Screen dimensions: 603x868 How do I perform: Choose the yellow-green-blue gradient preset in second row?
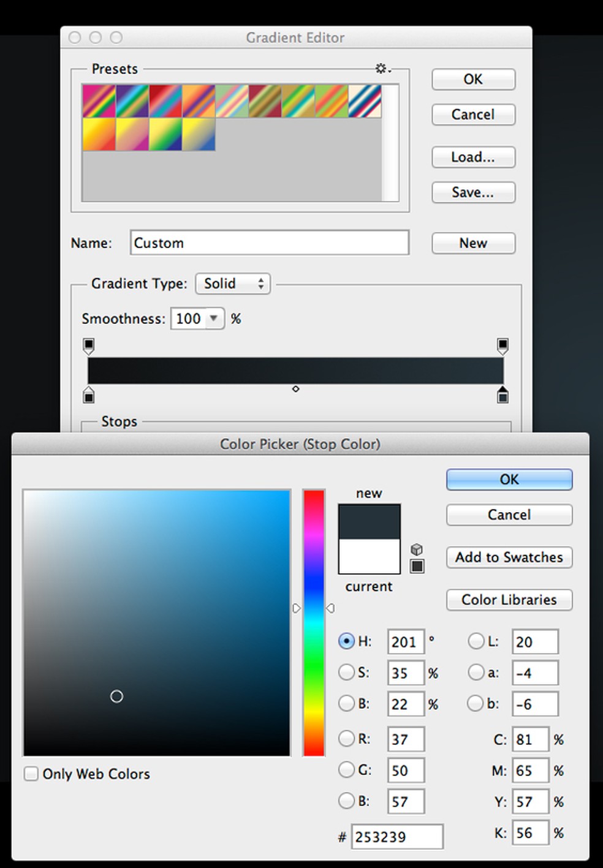[165, 134]
